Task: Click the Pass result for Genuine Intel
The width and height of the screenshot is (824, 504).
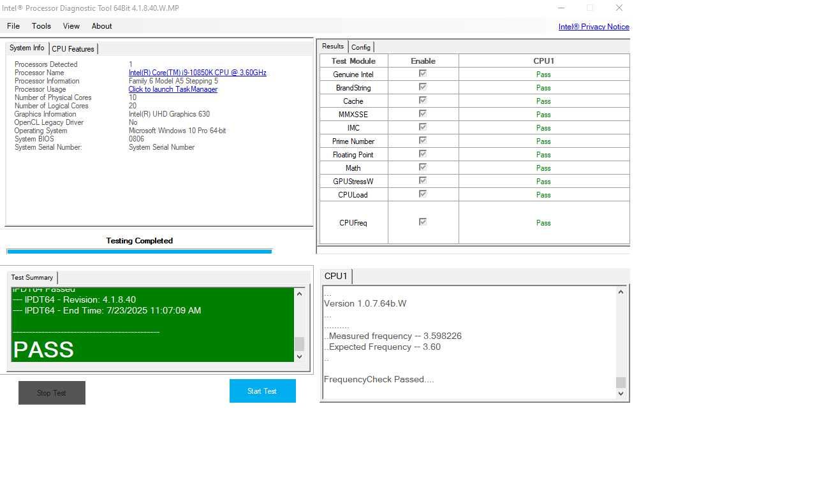Action: [x=543, y=75]
